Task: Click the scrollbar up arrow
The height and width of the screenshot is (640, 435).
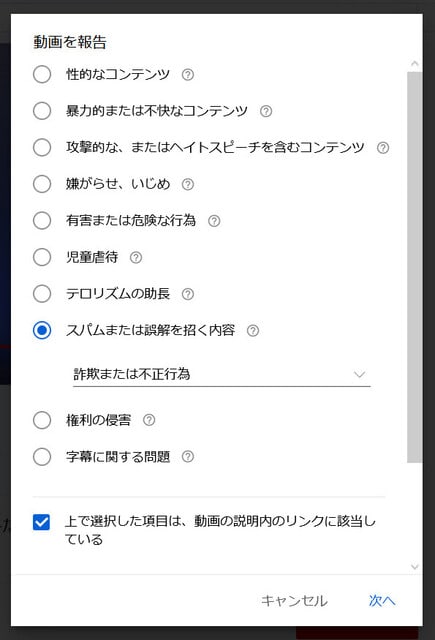Action: click(415, 64)
